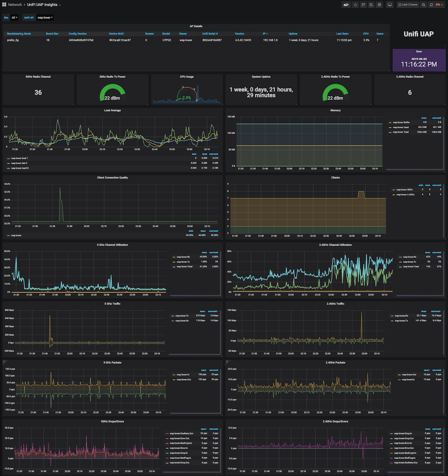Click color line of wap-lower:ExsRetry:Out in 5GHz Drops legend

point(167,434)
